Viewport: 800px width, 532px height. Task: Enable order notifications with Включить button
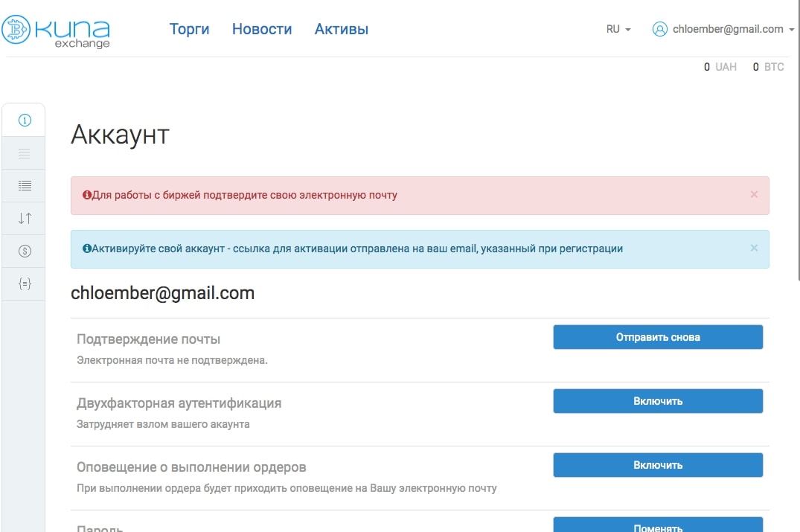(x=658, y=465)
